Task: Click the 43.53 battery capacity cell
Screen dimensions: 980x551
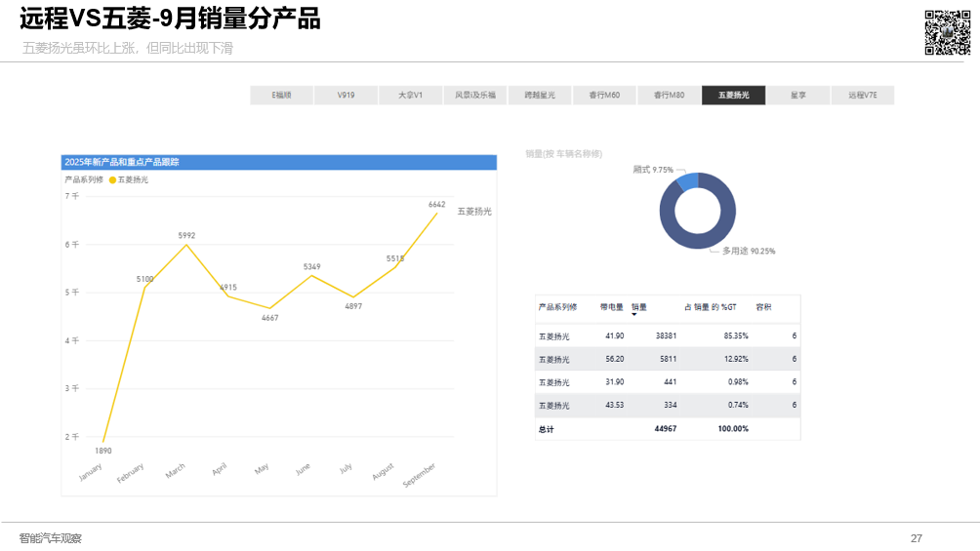Action: tap(614, 405)
